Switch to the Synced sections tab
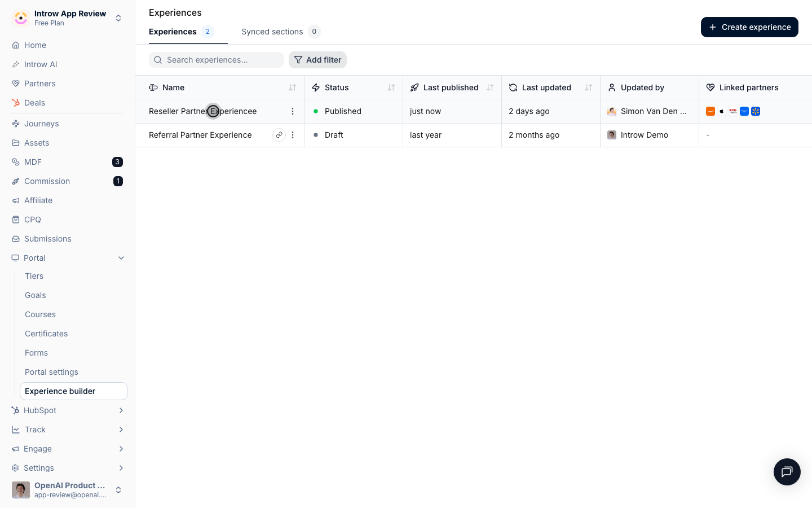Screen dimensions: 812x508 (281, 32)
